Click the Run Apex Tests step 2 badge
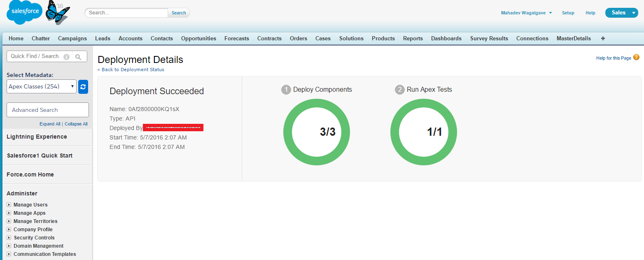This screenshot has width=644, height=260. 399,90
